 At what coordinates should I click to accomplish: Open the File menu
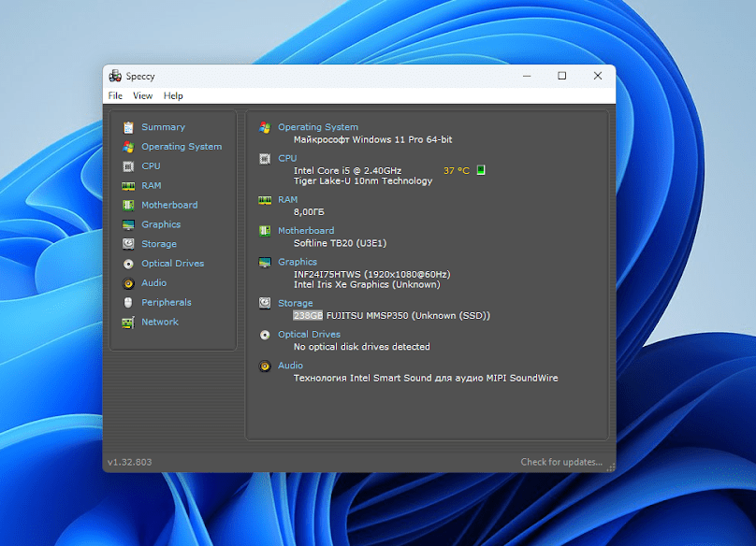(x=115, y=95)
